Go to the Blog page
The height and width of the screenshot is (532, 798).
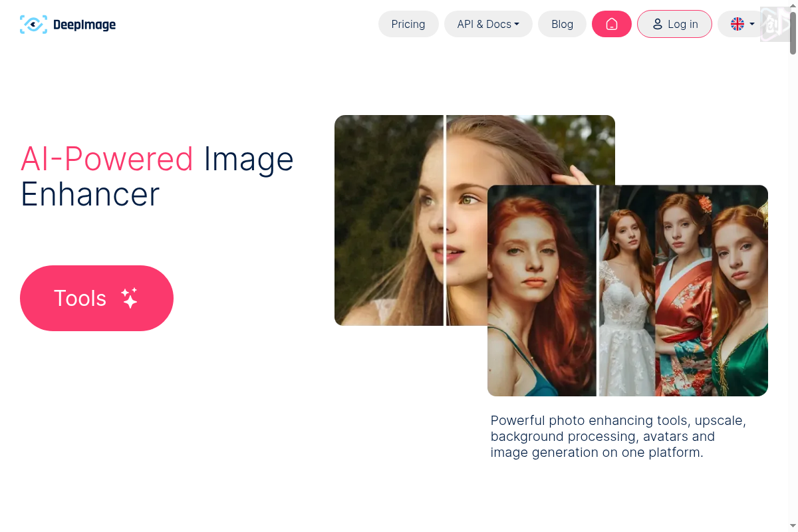tap(562, 24)
